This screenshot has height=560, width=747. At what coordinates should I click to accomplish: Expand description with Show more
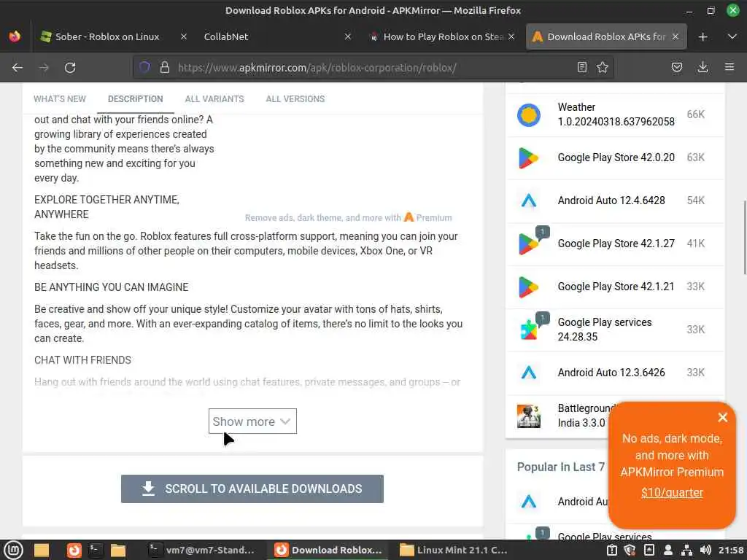click(x=252, y=421)
